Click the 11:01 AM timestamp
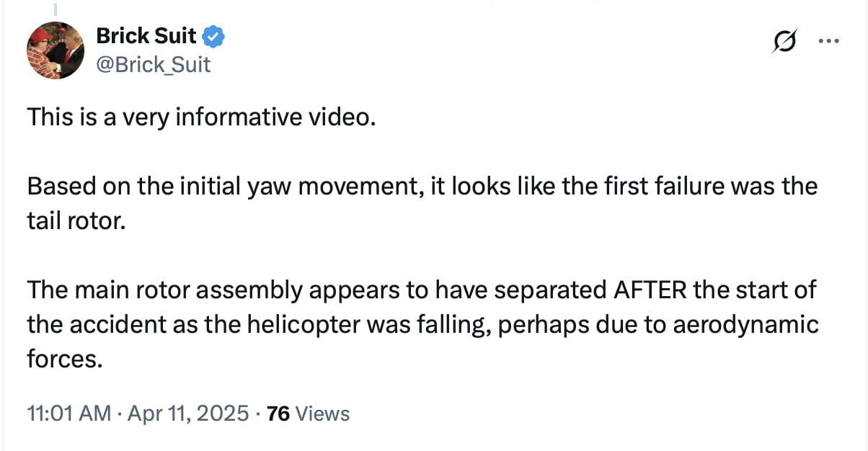This screenshot has height=451, width=868. 68,414
